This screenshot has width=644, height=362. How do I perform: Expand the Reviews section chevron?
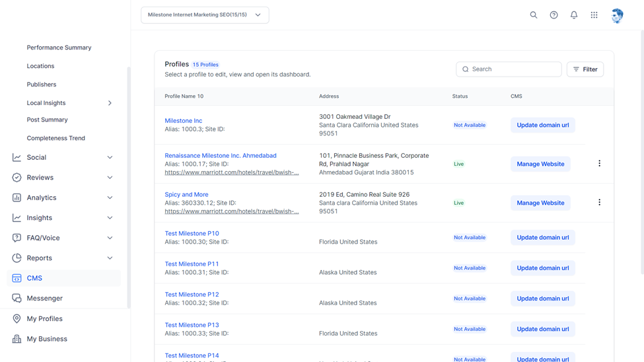click(110, 178)
